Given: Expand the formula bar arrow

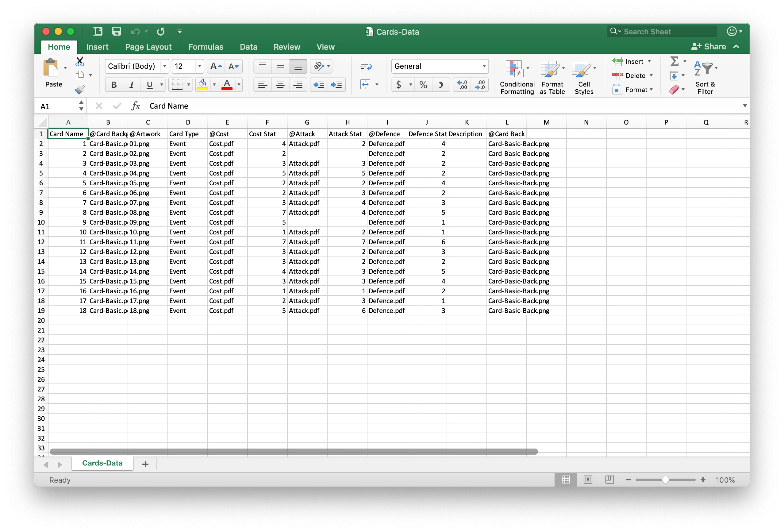Looking at the screenshot, I should pos(744,106).
